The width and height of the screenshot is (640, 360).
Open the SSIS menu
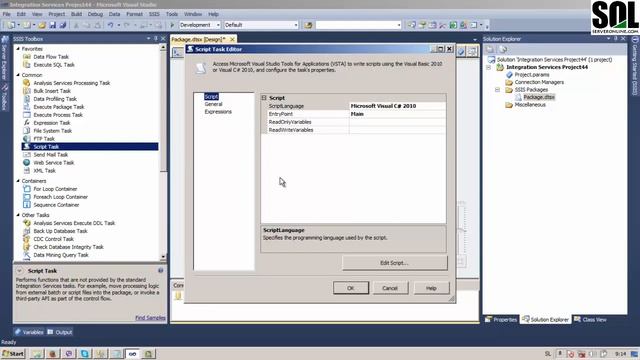tap(154, 14)
